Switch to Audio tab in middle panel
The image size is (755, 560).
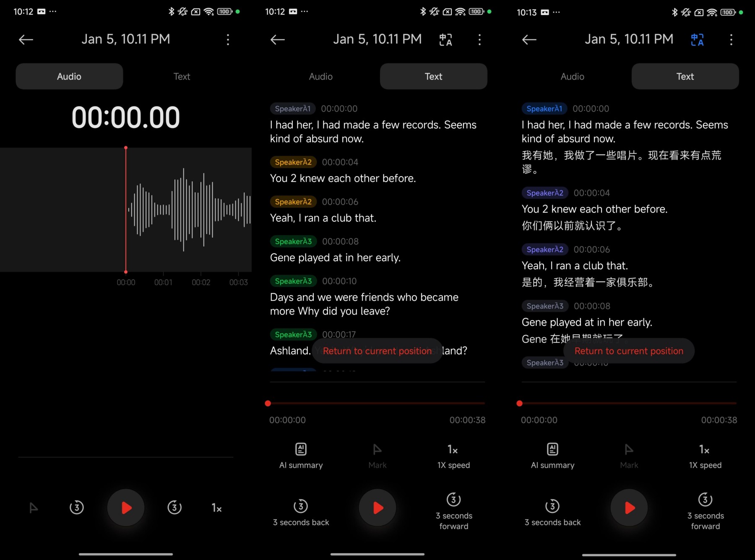(321, 76)
